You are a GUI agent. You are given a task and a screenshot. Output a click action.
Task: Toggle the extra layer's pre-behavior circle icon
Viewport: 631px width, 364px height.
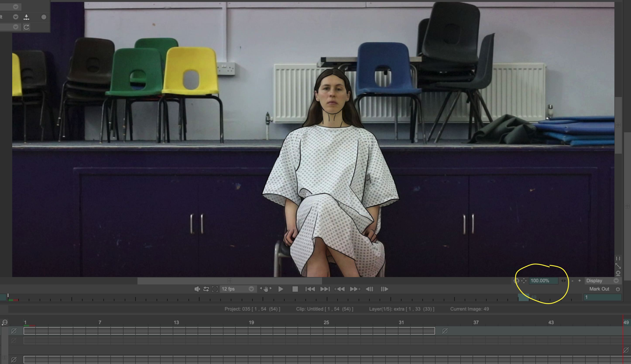14,331
